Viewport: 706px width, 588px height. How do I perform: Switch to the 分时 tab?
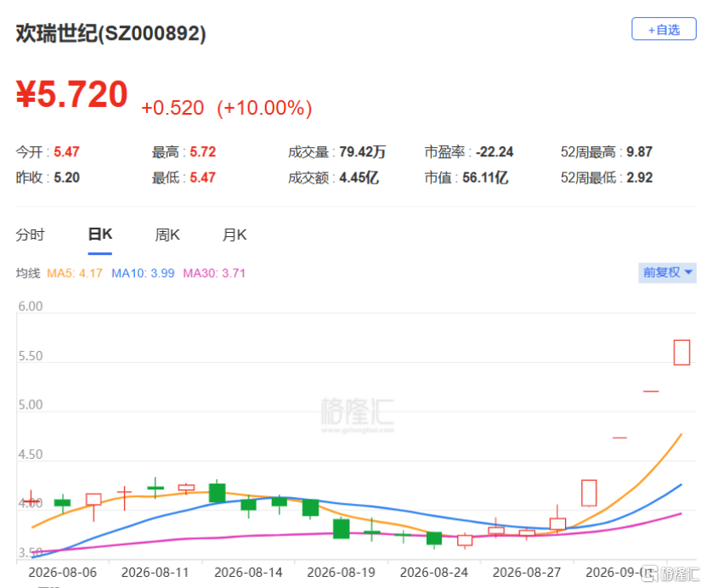(x=31, y=235)
